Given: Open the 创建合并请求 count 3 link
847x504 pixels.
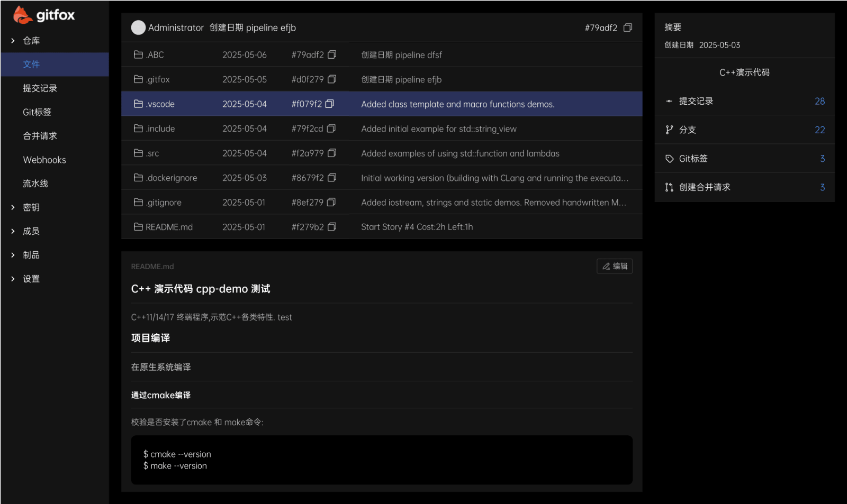Looking at the screenshot, I should pyautogui.click(x=822, y=187).
